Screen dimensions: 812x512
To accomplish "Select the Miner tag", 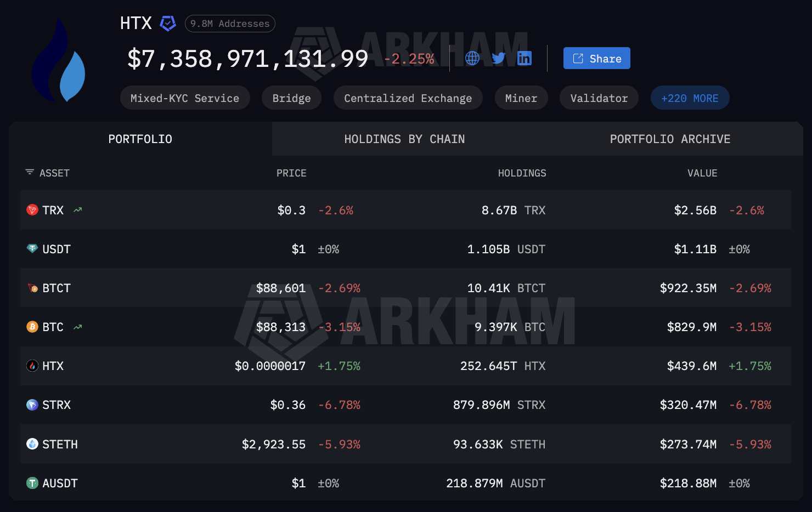I will pyautogui.click(x=521, y=98).
